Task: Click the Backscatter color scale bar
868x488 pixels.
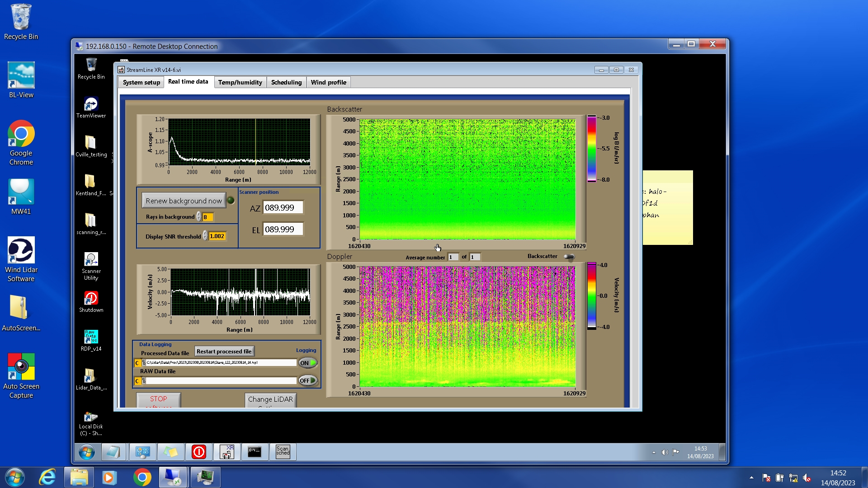Action: (591, 148)
